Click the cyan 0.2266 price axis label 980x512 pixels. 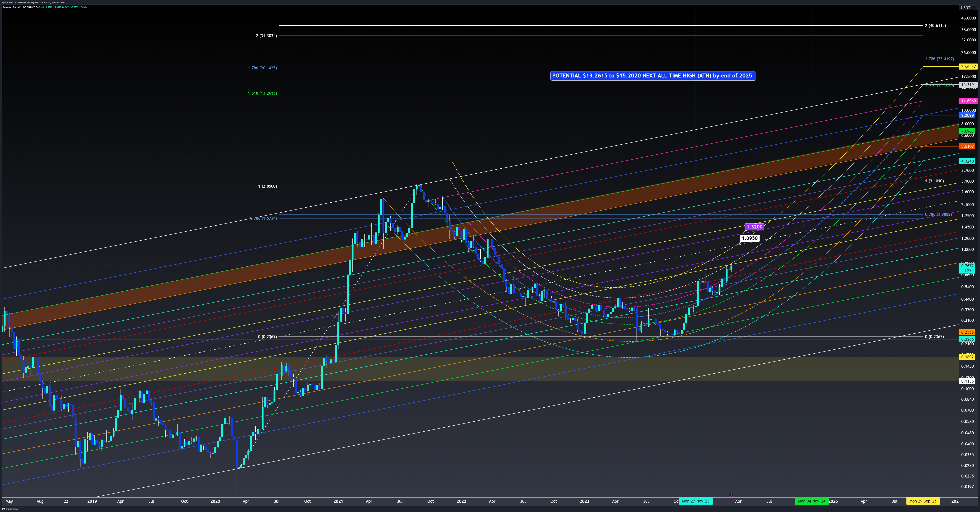[x=967, y=339]
